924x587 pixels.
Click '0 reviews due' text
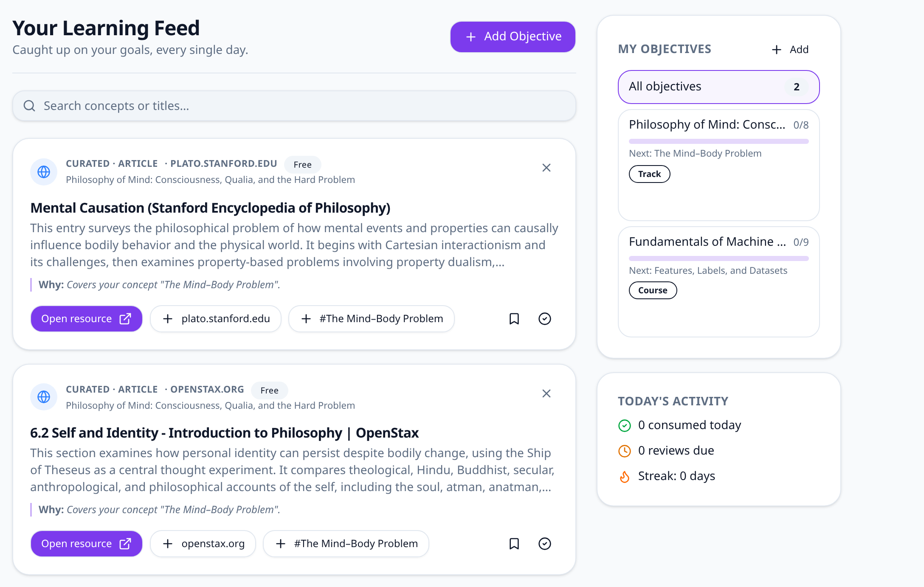pos(676,451)
